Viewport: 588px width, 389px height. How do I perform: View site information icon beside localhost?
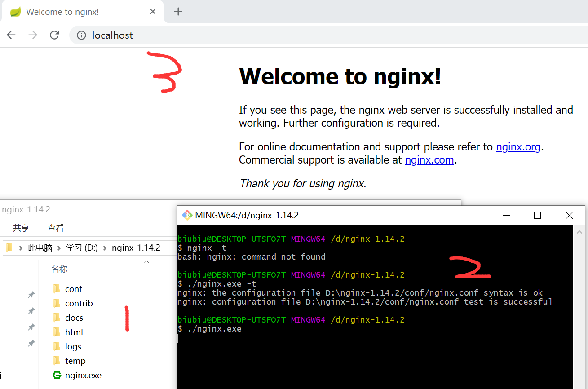click(81, 35)
